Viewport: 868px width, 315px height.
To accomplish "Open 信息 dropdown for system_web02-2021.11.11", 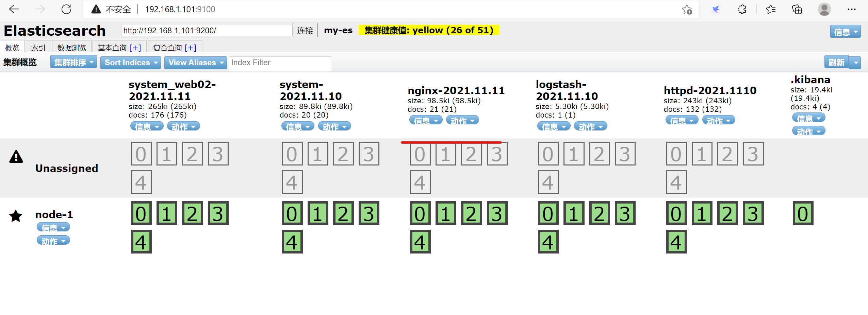I will click(147, 126).
